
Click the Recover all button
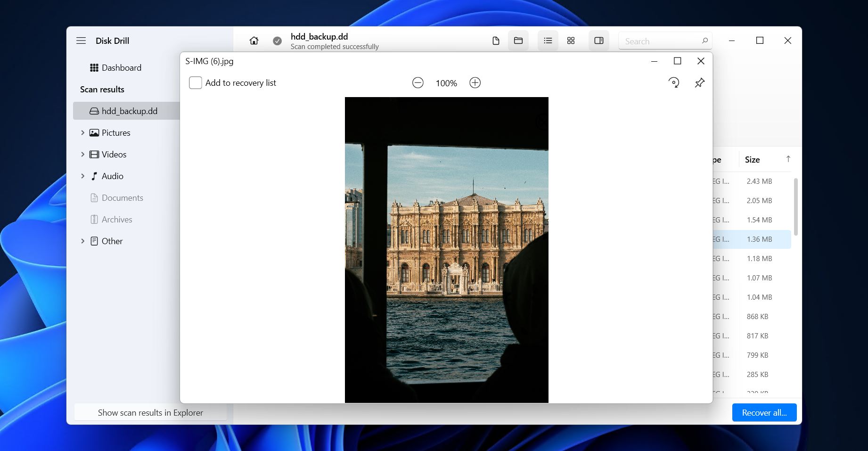[764, 413]
